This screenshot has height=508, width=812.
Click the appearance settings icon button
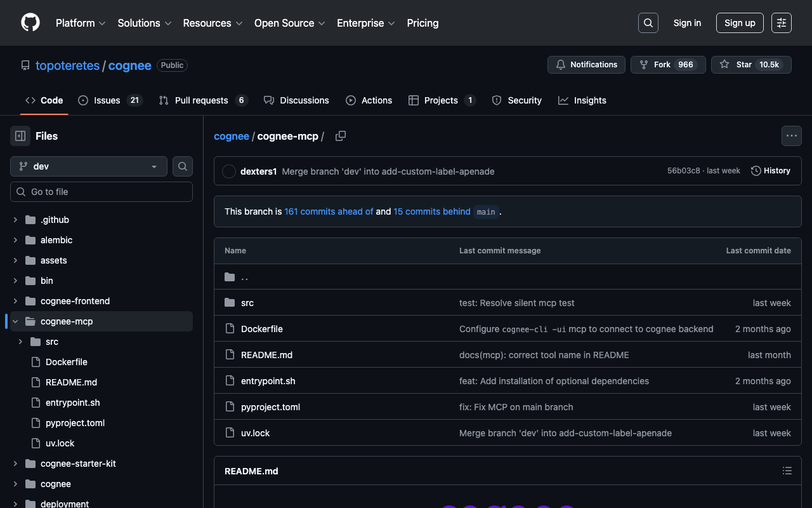point(781,23)
